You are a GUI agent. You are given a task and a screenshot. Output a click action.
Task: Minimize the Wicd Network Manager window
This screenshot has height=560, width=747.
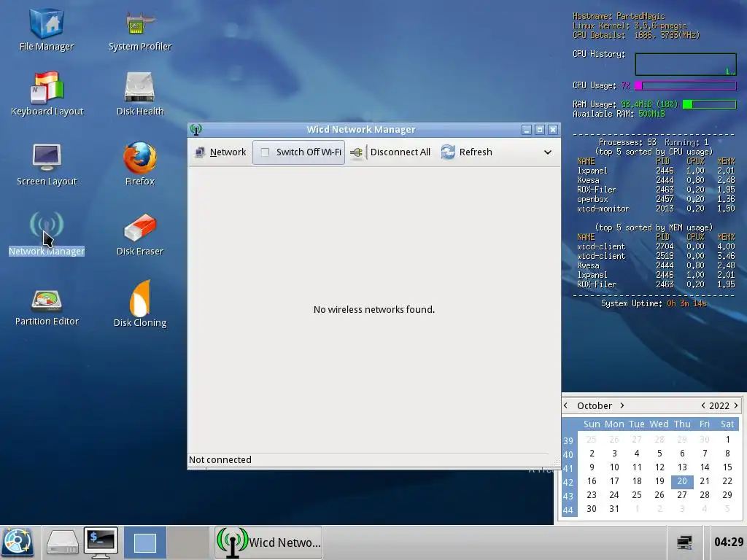click(527, 130)
